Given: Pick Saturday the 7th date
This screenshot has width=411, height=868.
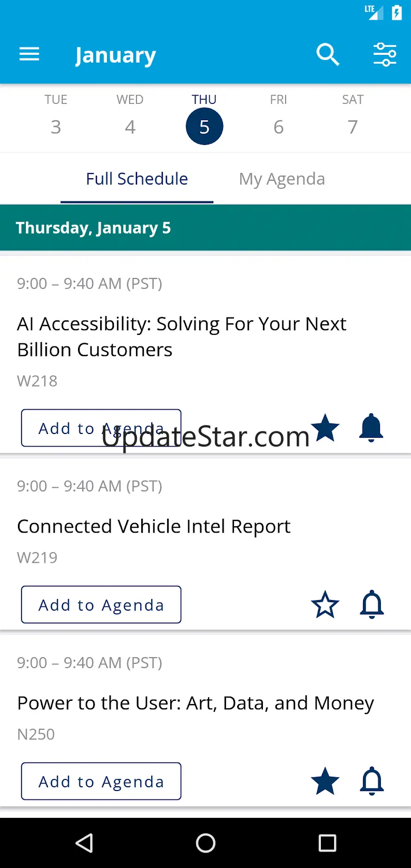Looking at the screenshot, I should (x=353, y=119).
